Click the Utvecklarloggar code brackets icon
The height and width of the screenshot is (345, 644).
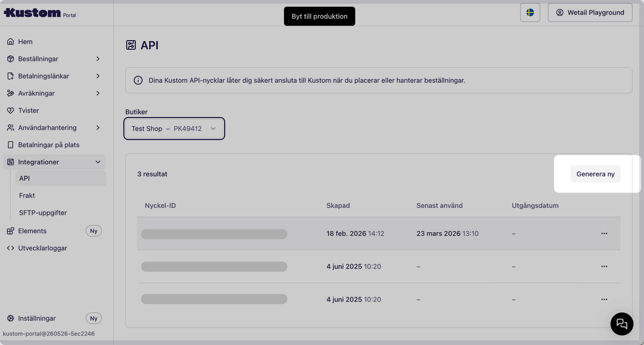11,248
